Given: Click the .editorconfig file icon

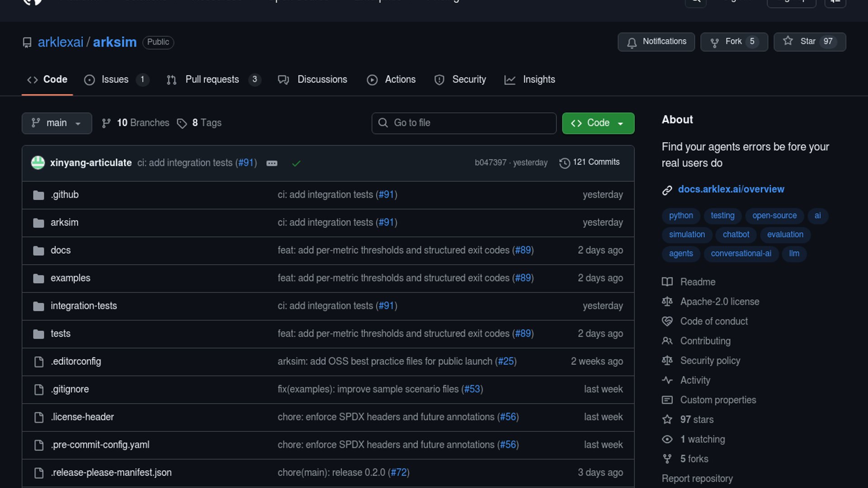Looking at the screenshot, I should (x=39, y=362).
